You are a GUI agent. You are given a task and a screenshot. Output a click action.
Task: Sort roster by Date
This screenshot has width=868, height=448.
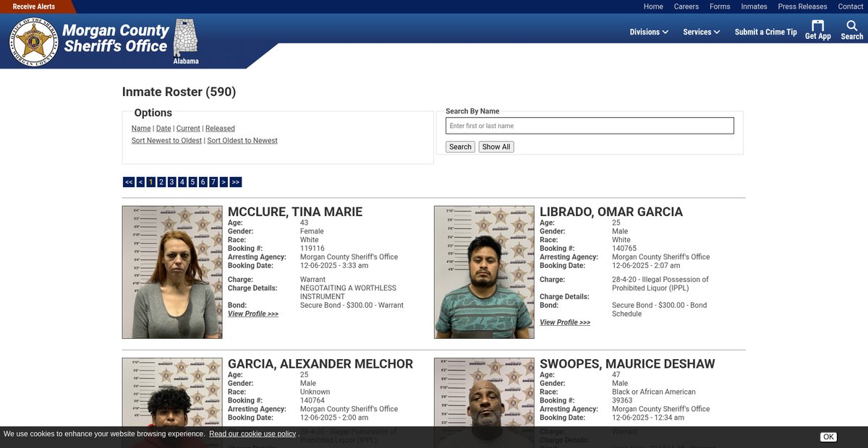pyautogui.click(x=163, y=129)
